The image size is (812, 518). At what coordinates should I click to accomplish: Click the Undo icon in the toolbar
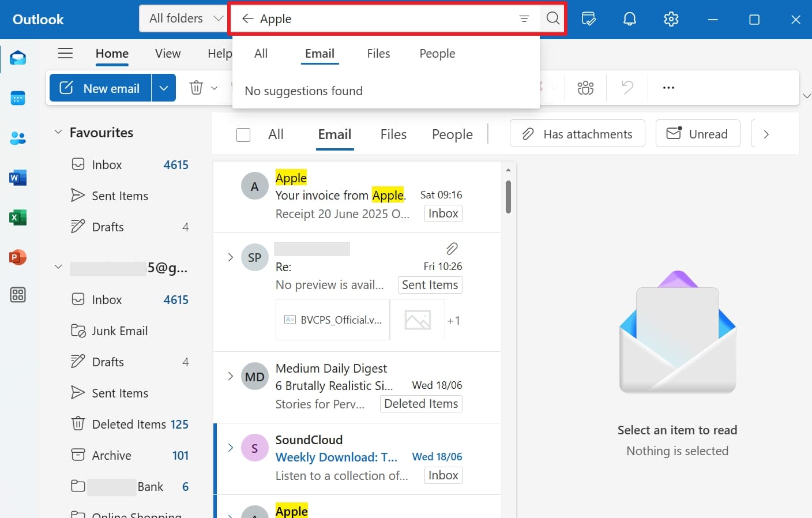[627, 87]
